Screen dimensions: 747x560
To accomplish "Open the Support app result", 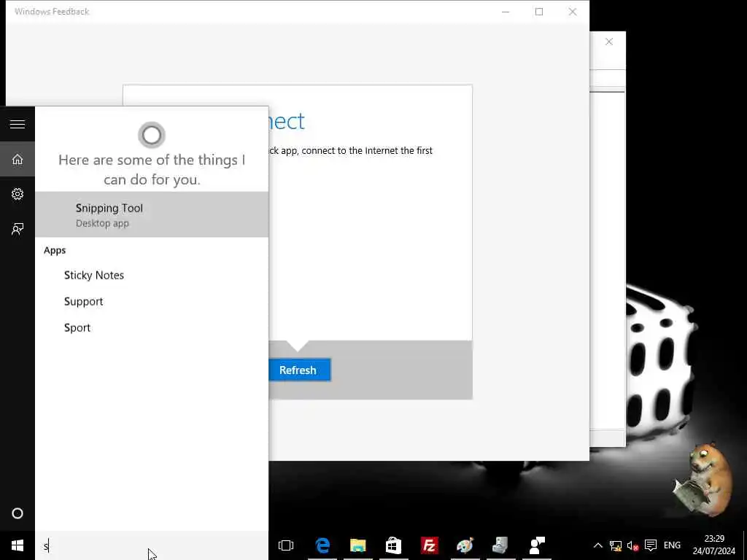I will [x=152, y=301].
